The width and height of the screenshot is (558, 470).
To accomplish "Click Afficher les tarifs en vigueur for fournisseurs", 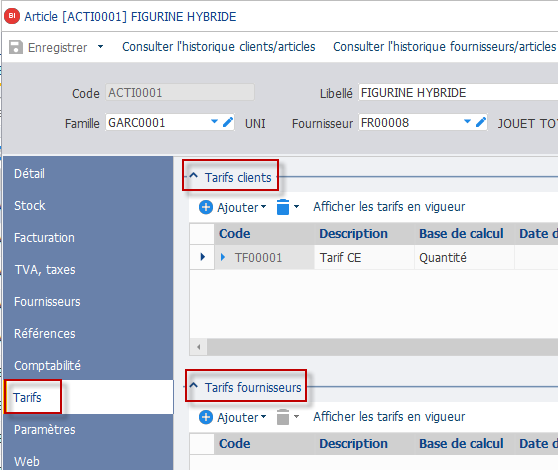I will [x=389, y=417].
